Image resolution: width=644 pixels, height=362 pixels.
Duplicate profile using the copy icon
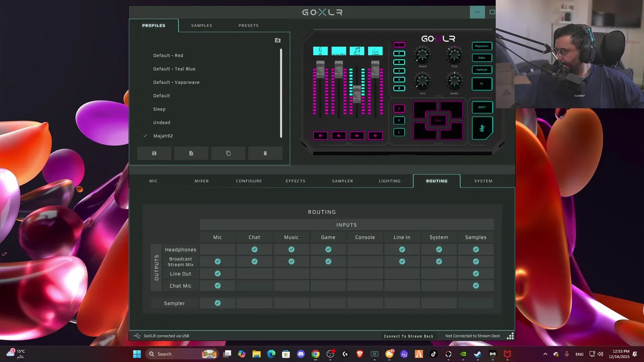(228, 153)
